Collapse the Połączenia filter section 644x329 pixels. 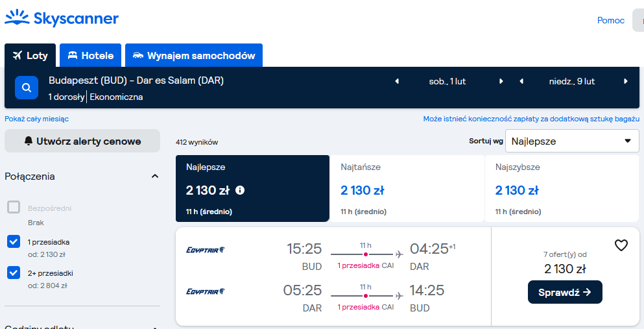(x=155, y=177)
